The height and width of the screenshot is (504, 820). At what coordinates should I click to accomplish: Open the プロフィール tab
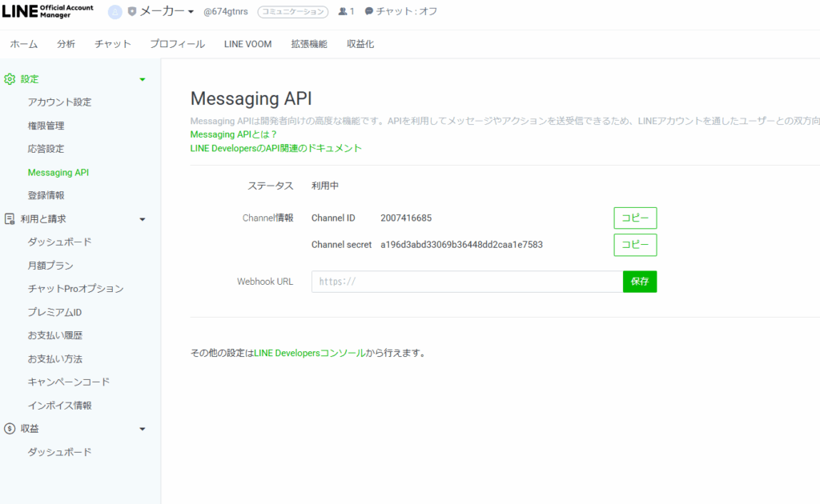(x=177, y=44)
